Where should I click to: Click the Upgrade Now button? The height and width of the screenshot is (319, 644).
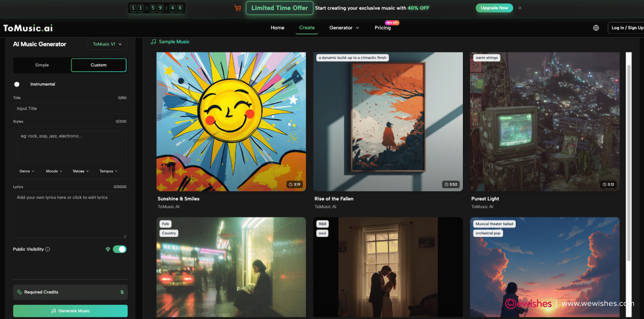click(x=494, y=8)
